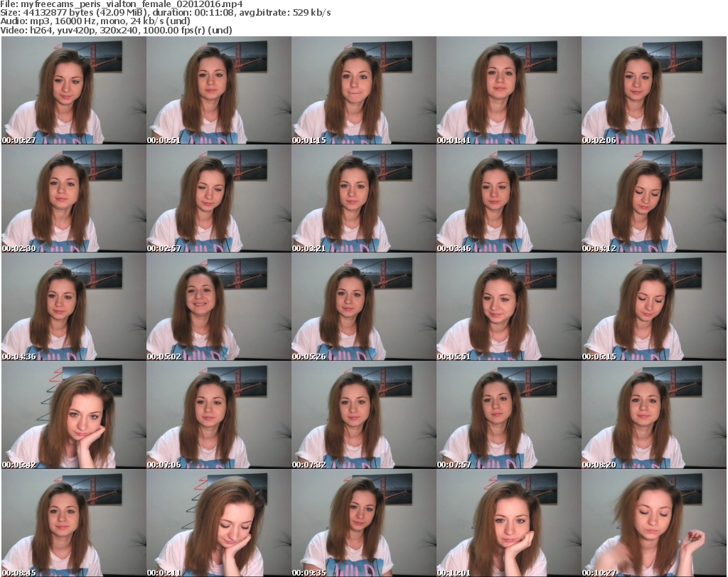Viewport: 728px width, 577px height.
Task: Open the frame stamped 00:04:12
Action: (x=654, y=198)
